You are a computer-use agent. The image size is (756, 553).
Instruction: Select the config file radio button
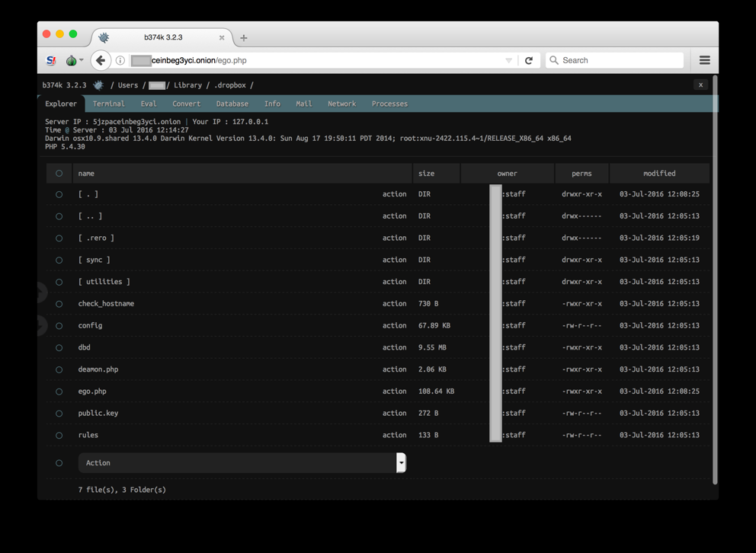tap(59, 326)
